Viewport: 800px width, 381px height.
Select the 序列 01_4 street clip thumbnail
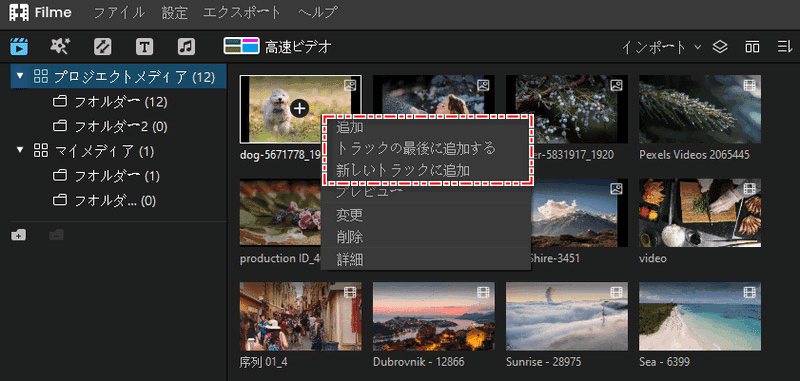click(x=301, y=316)
